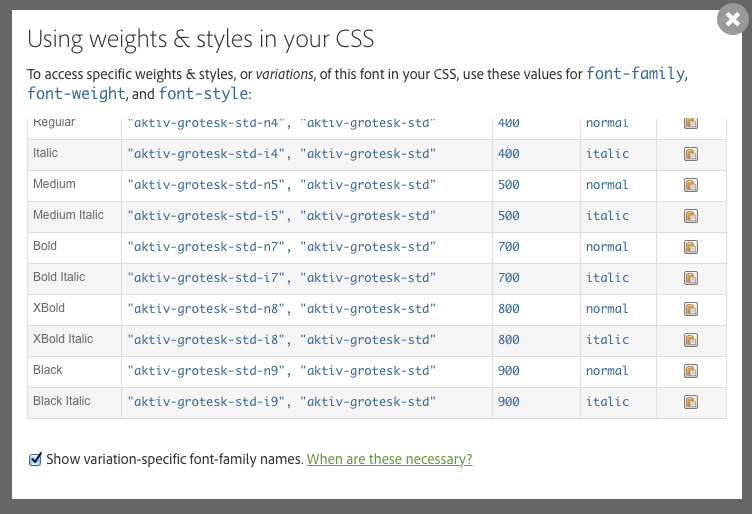Viewport: 752px width, 514px height.
Task: Click the 800 weight in XBold Italic row
Action: coord(508,340)
